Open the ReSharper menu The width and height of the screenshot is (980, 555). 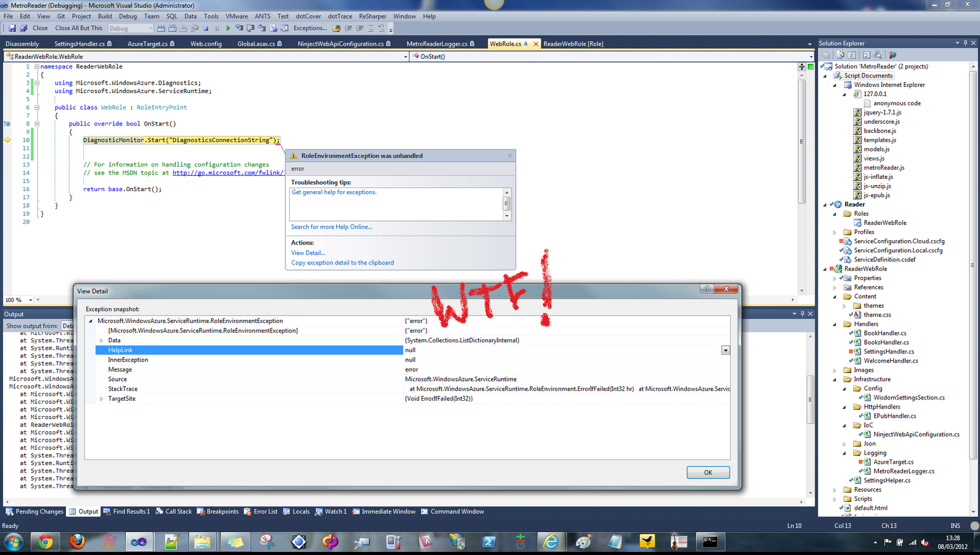372,17
